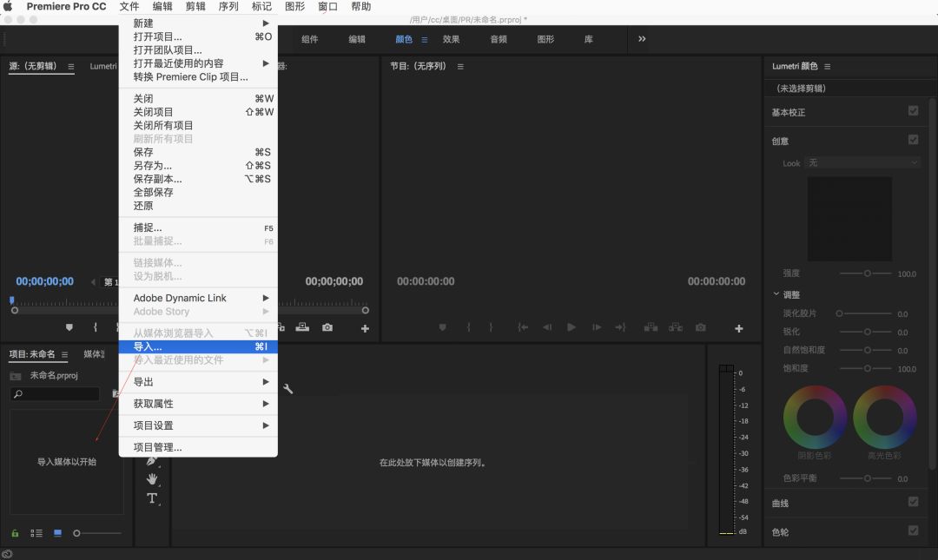Toggle the 曲线 section checkbox
This screenshot has height=560, width=938.
913,502
